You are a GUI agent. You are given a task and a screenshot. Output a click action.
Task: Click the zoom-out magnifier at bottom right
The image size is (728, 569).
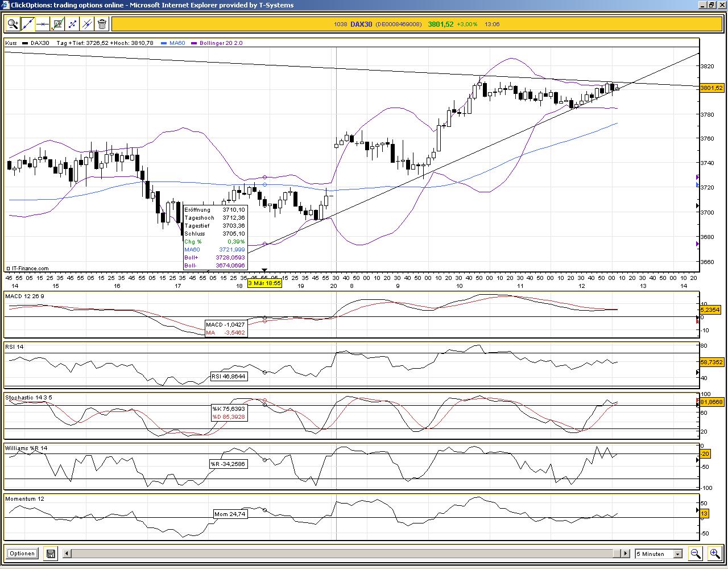pos(696,553)
